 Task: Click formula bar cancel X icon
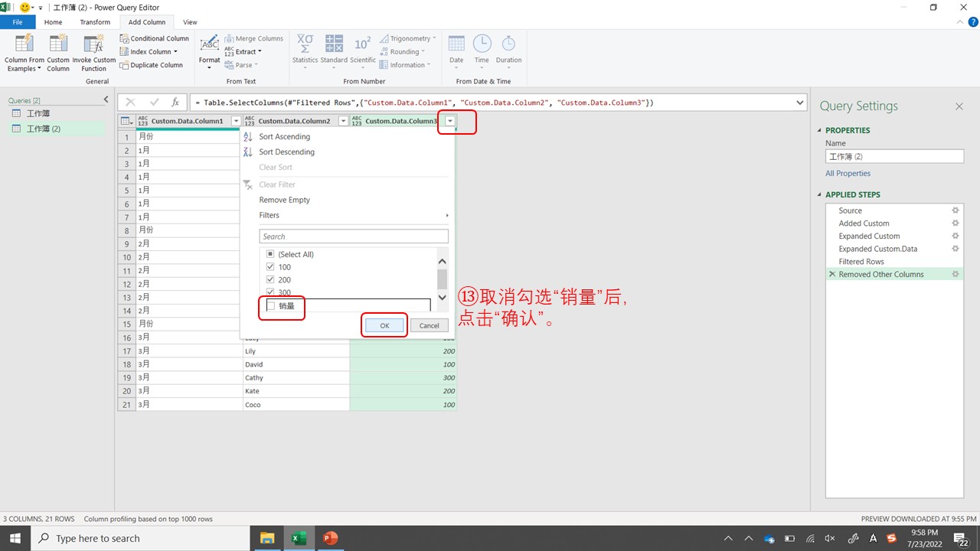(130, 103)
